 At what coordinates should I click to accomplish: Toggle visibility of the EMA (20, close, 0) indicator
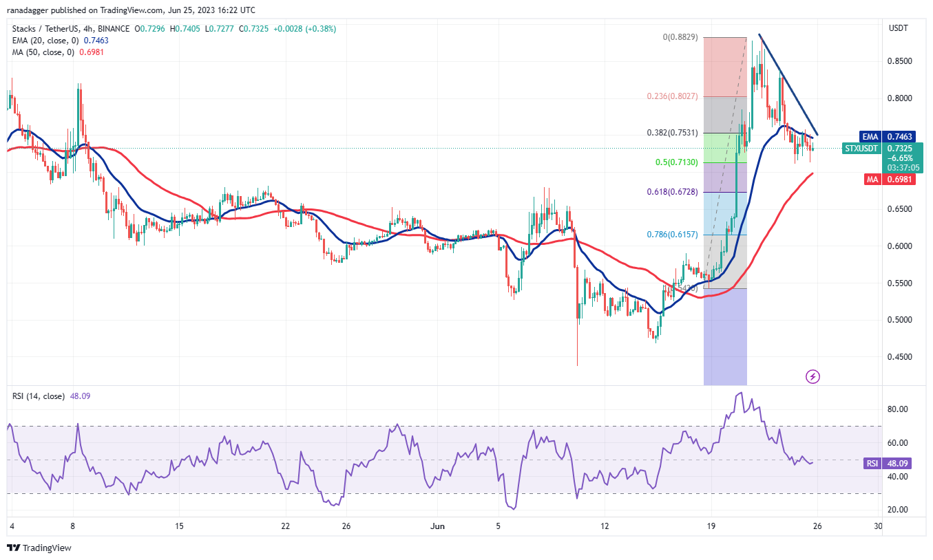(45, 41)
